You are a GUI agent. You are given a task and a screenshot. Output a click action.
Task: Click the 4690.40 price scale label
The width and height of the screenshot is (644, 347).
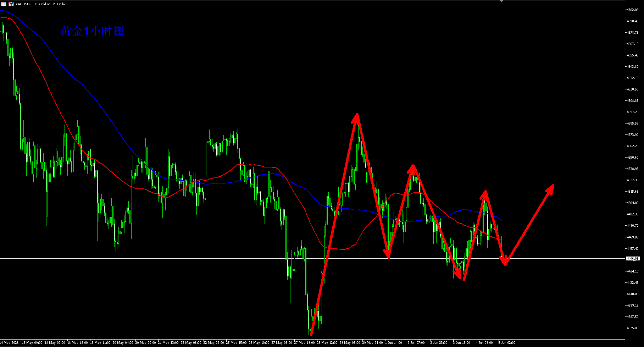633,21
